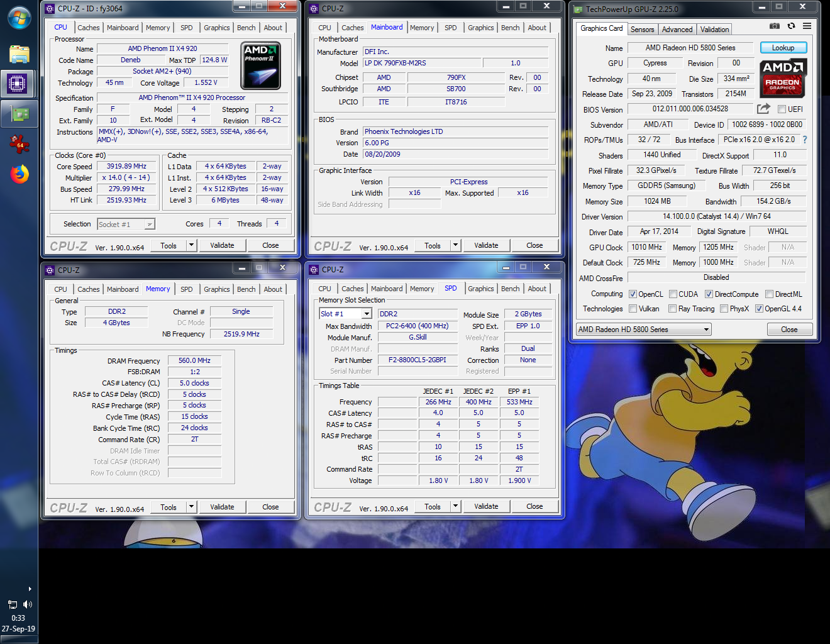Click the Close button in GPU-Z
830x644 pixels.
click(789, 330)
